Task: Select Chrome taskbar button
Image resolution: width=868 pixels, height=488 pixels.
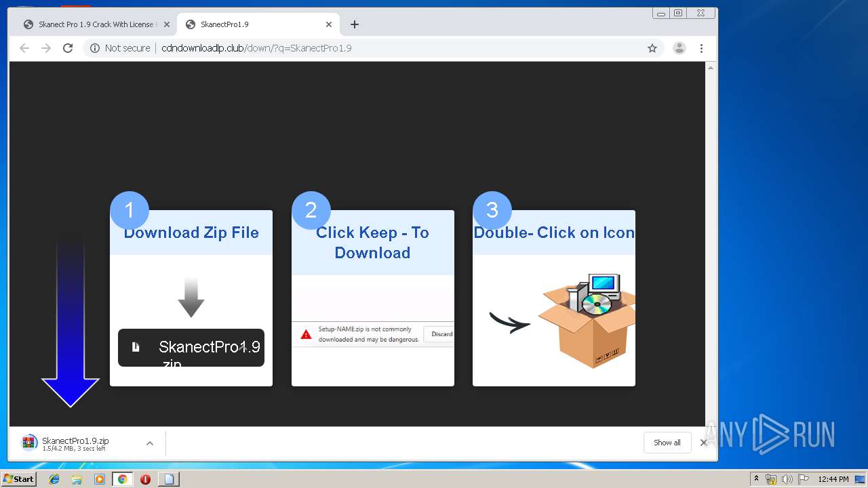Action: [122, 479]
